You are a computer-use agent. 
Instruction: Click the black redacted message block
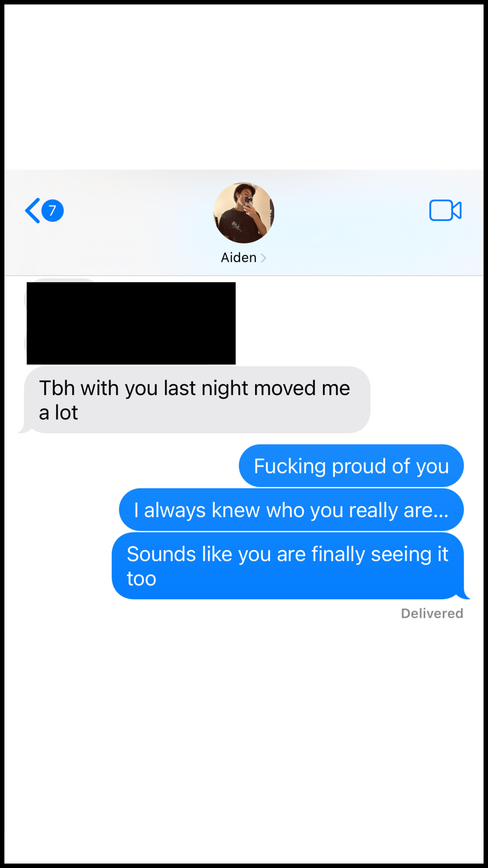coord(131,323)
